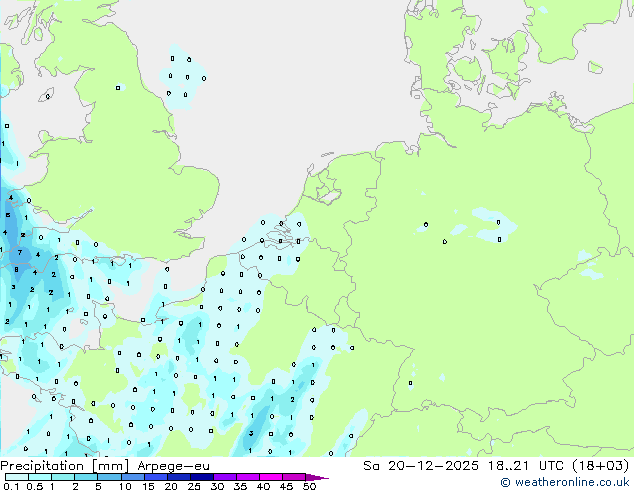
Task: Select the 40–45 mm magenta legend swatch
Action: pyautogui.click(x=271, y=477)
